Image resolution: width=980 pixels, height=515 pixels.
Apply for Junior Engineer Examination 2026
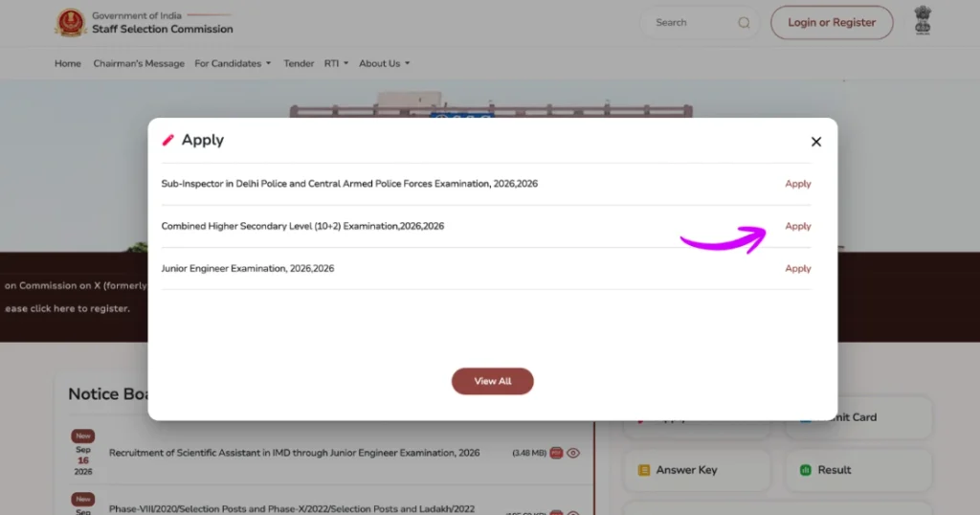tap(797, 269)
